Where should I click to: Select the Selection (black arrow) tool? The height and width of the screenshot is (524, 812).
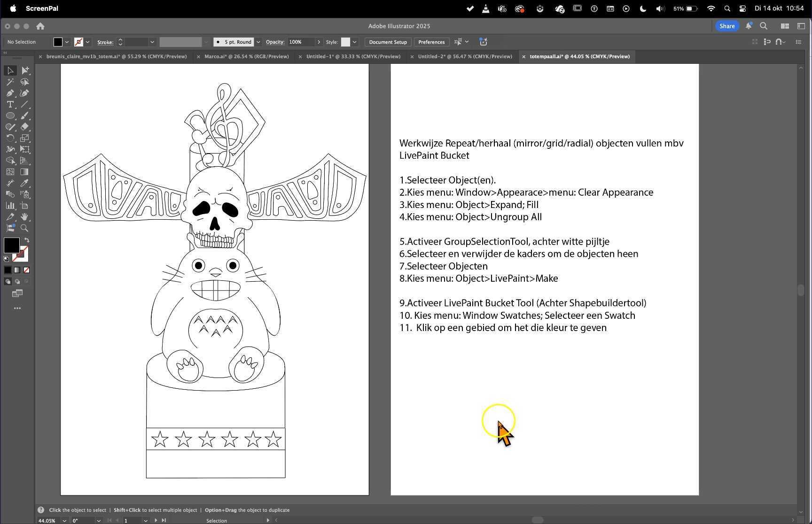10,70
